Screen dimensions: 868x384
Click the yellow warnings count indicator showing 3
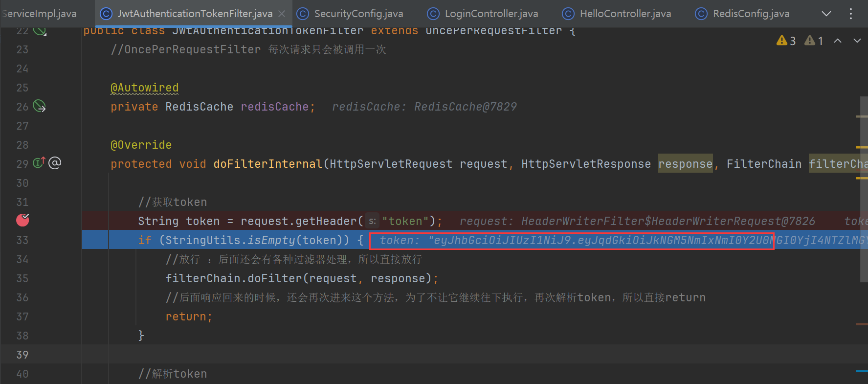786,41
